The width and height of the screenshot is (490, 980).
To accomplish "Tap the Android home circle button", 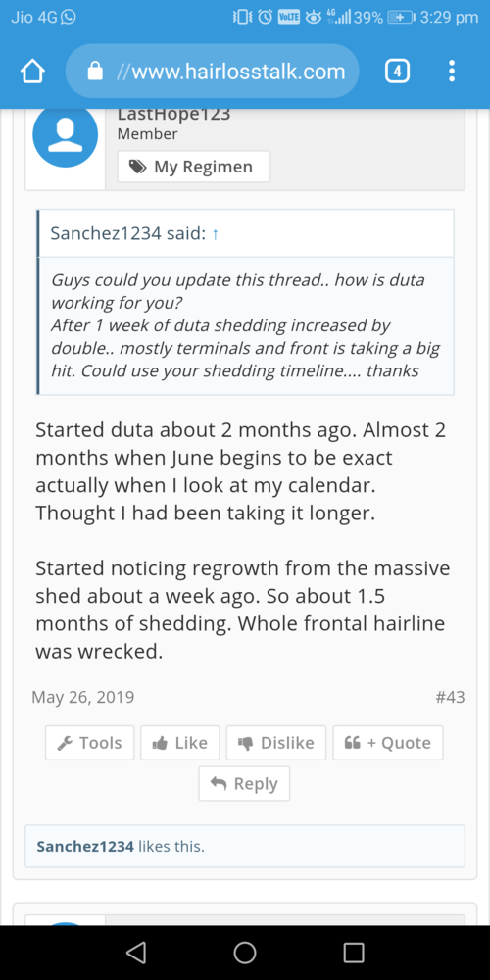I will click(245, 952).
